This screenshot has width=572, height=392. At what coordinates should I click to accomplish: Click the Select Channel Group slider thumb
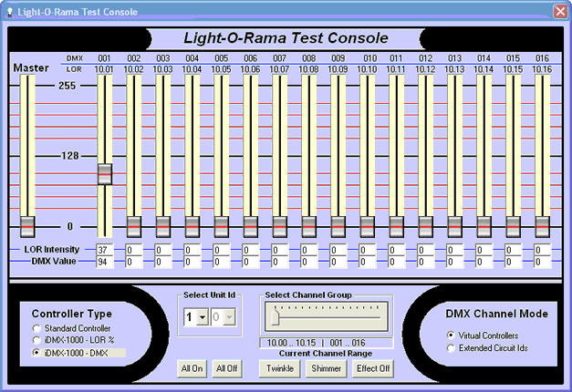point(275,315)
